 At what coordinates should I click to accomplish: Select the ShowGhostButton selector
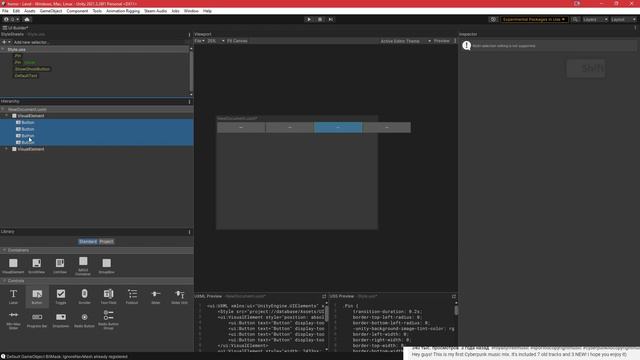coord(32,69)
